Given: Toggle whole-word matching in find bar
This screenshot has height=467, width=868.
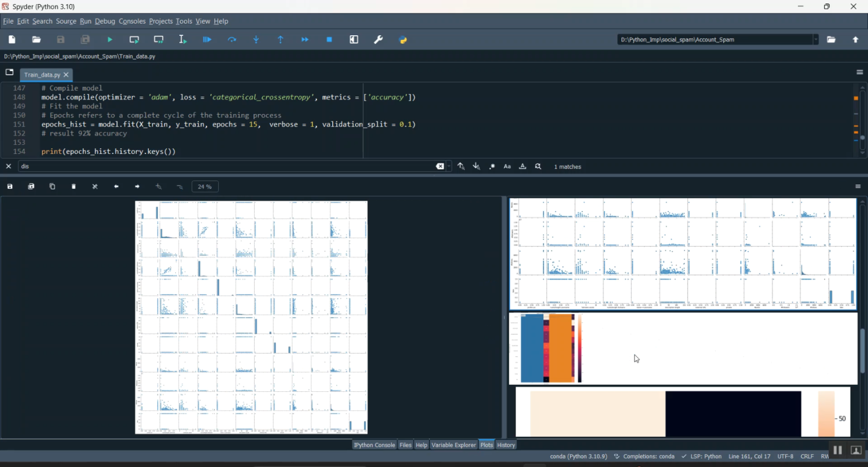Looking at the screenshot, I should coord(523,166).
